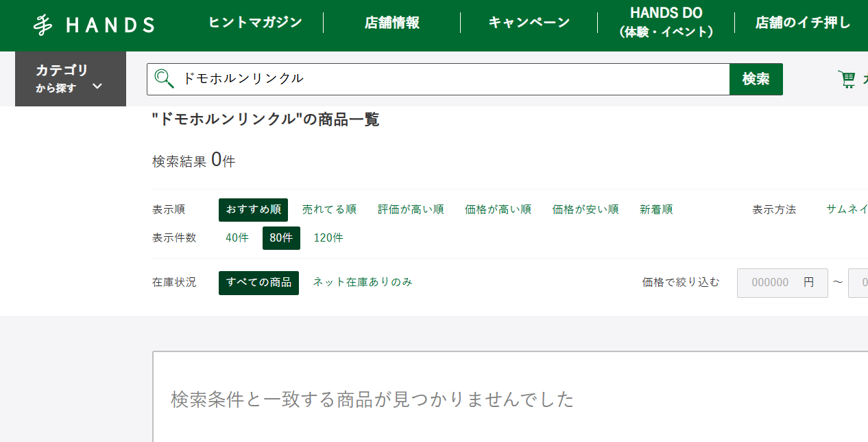Select すべての商品 stock filter
The width and height of the screenshot is (868, 442).
(x=258, y=283)
